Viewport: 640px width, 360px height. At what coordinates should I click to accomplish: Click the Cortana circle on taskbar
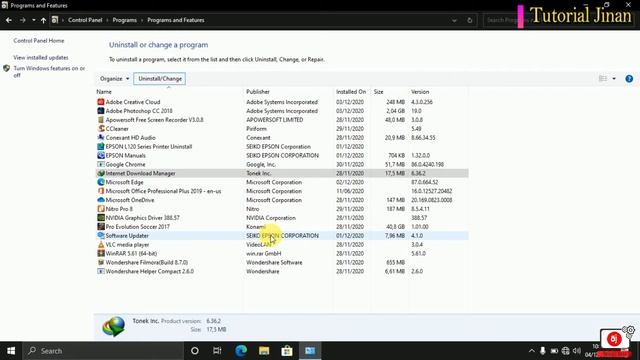pos(195,351)
